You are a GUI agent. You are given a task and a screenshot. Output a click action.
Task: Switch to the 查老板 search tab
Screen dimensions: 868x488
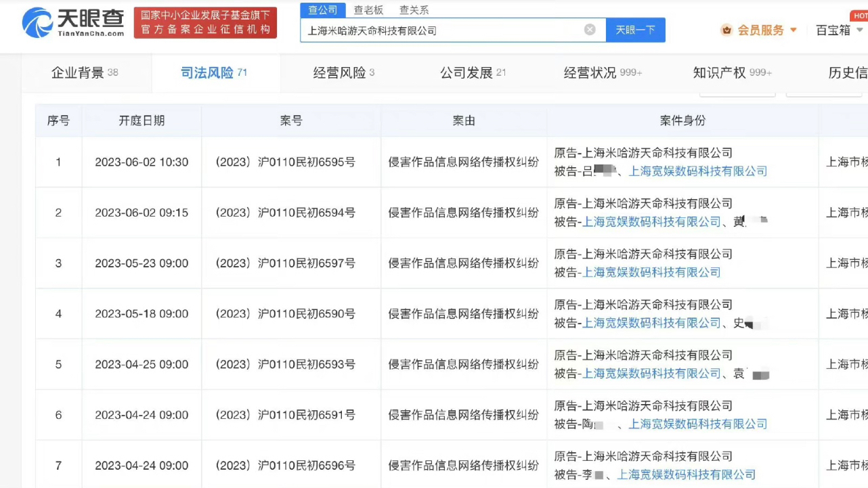pyautogui.click(x=368, y=9)
